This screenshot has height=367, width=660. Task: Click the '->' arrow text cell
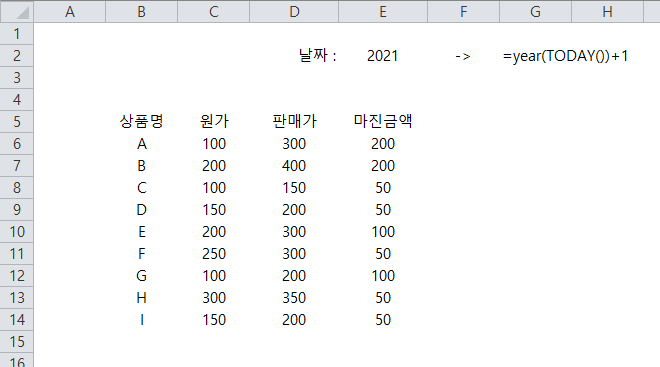(463, 56)
